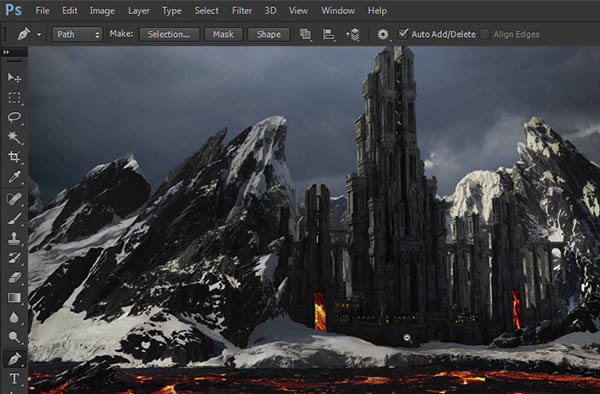The image size is (600, 394).
Task: Open the Layer menu
Action: (139, 11)
